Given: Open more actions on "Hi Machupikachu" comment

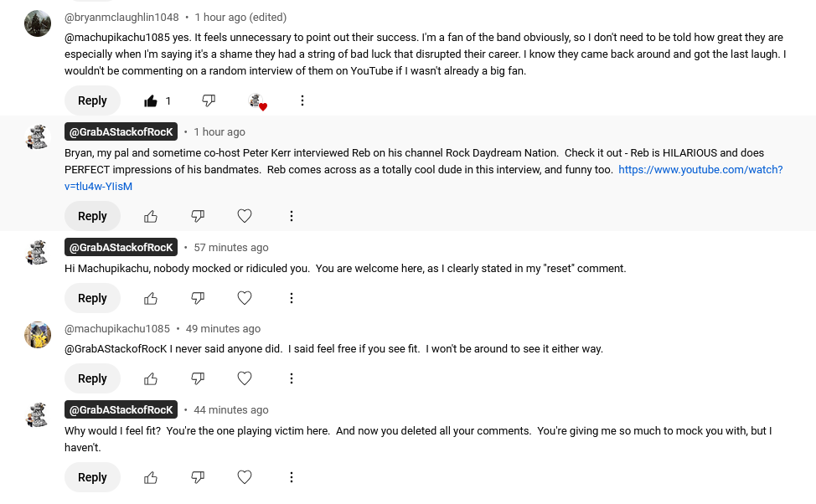Looking at the screenshot, I should 292,298.
